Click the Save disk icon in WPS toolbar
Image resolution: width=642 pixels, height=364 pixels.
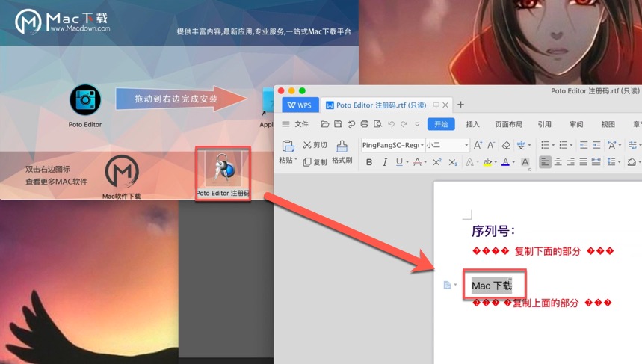(x=338, y=124)
